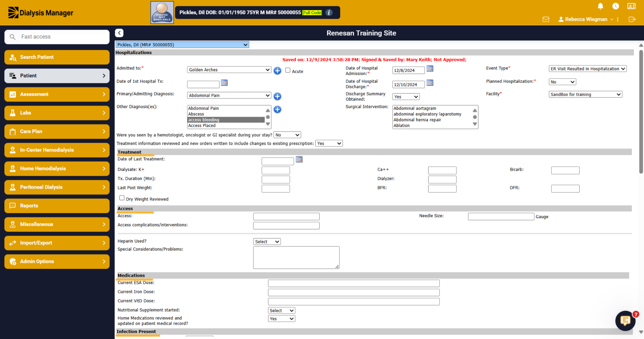Add a new Admitted to hospital entry
This screenshot has height=339, width=644.
coord(277,71)
